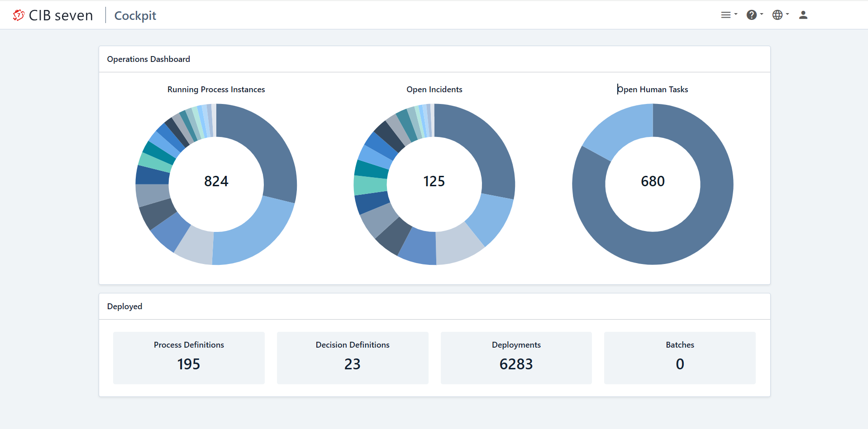Open the help question mark menu
868x429 pixels.
751,15
